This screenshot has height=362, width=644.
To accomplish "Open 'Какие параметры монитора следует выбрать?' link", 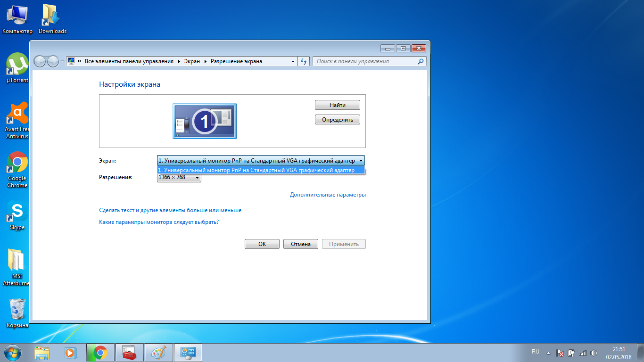I will click(x=159, y=222).
